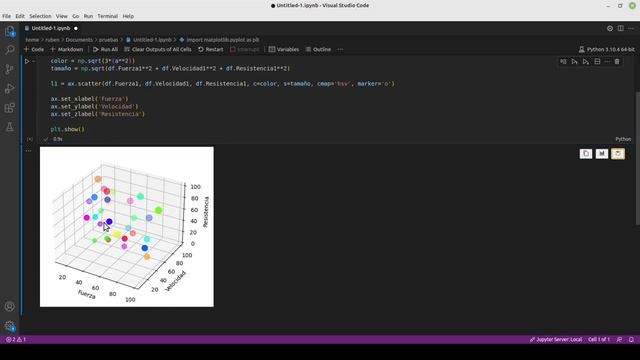Image resolution: width=640 pixels, height=360 pixels.
Task: Open the feedback icon in status bar
Action: [619, 340]
